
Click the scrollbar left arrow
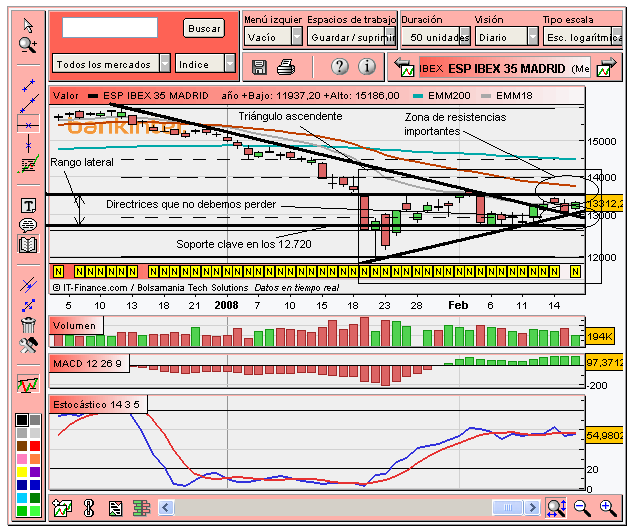166,508
